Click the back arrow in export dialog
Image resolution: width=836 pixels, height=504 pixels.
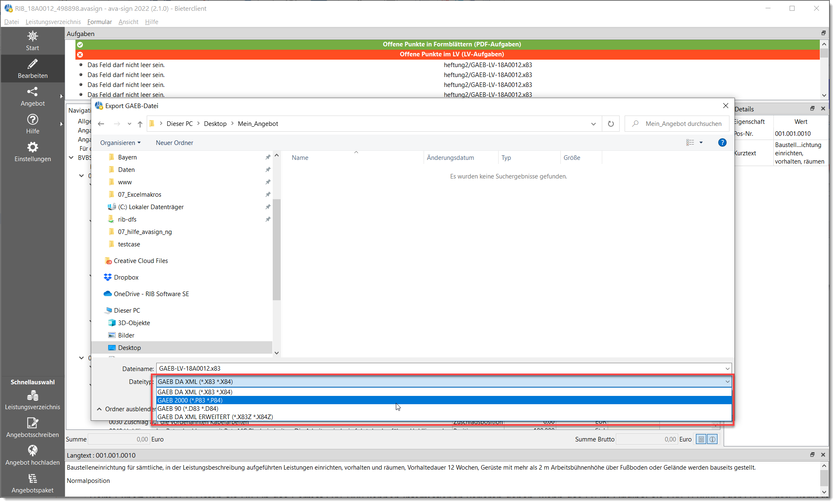(x=101, y=124)
